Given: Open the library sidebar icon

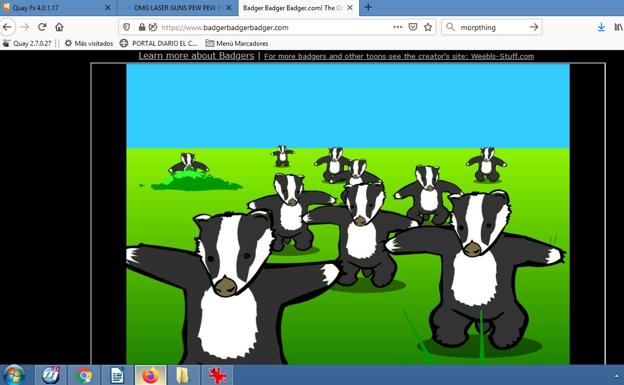Looking at the screenshot, I should 618,27.
